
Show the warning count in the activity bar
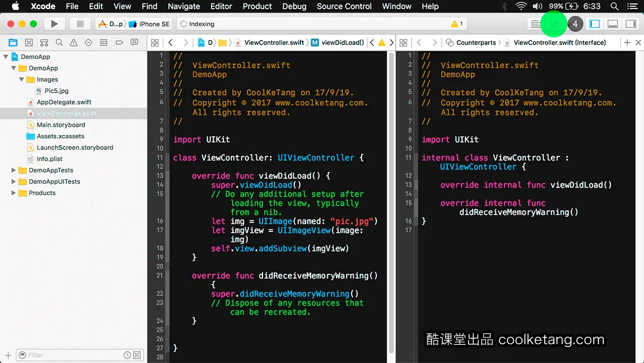point(457,24)
